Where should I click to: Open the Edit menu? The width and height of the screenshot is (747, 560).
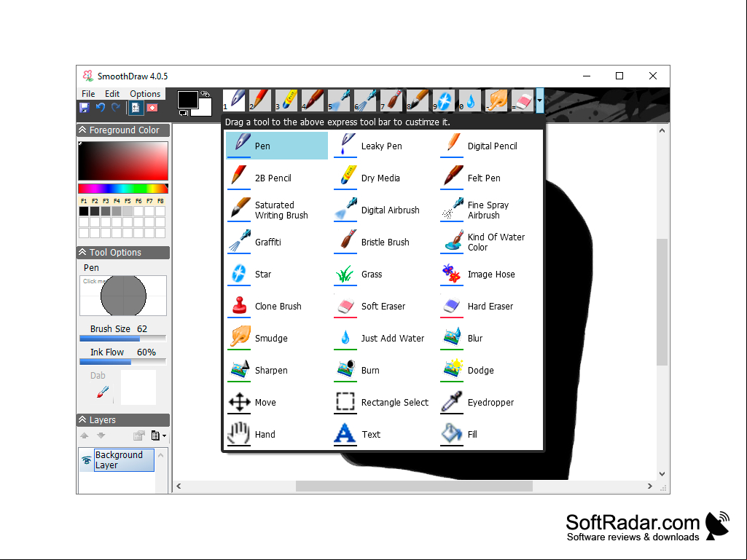click(112, 94)
